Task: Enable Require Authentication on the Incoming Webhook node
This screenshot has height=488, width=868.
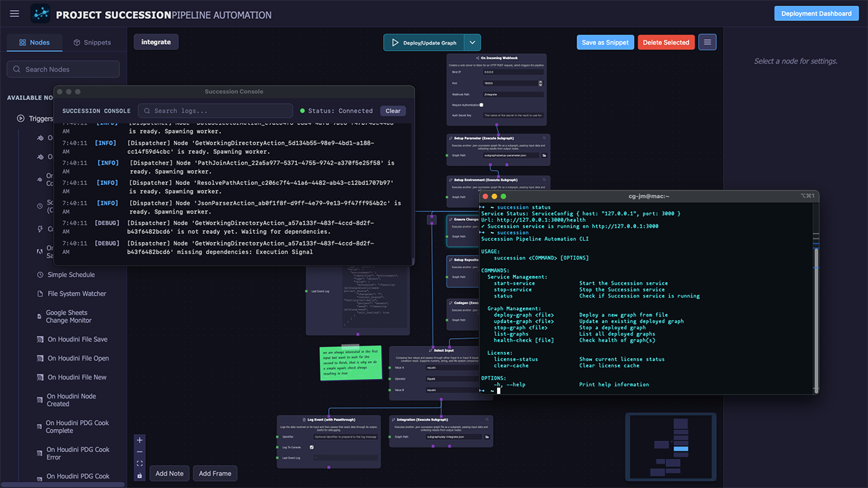Action: coord(481,105)
